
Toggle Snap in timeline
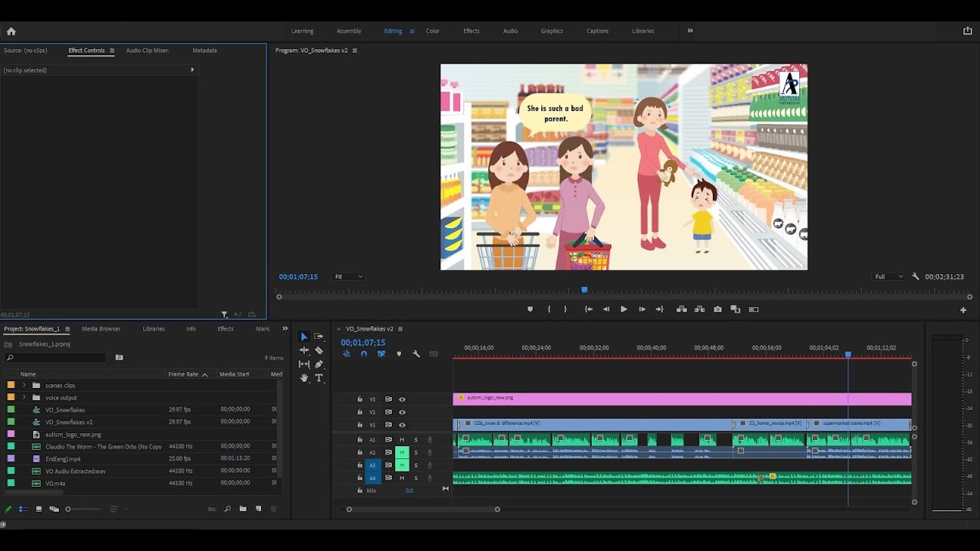click(364, 354)
